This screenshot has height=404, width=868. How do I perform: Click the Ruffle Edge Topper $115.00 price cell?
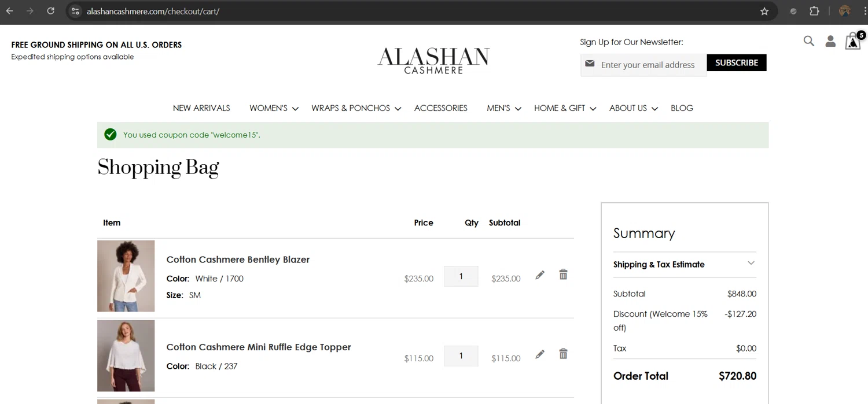pyautogui.click(x=419, y=358)
